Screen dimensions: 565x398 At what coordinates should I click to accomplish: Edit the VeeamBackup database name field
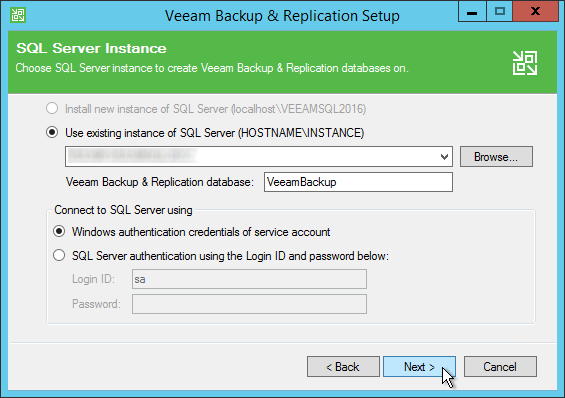tap(358, 182)
